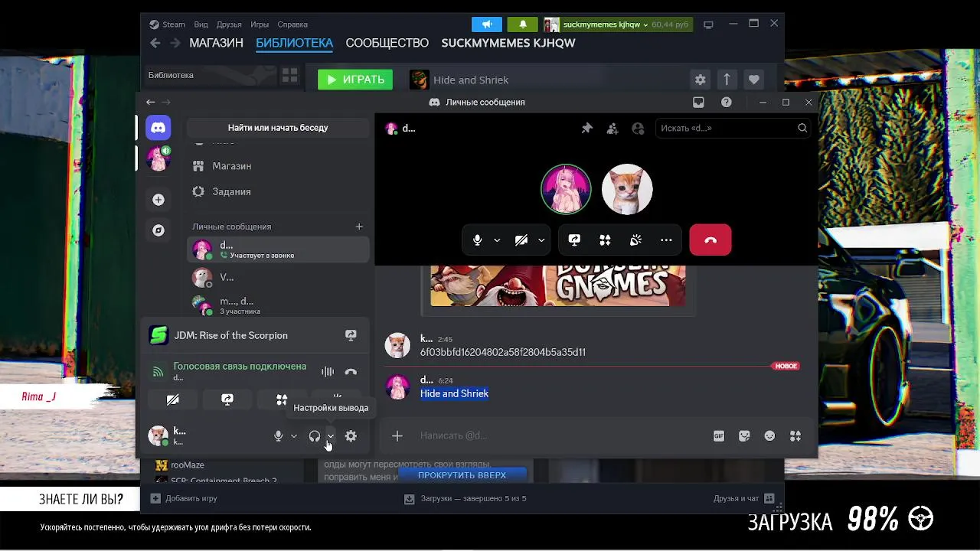Open Задания in Discord sidebar

278,191
